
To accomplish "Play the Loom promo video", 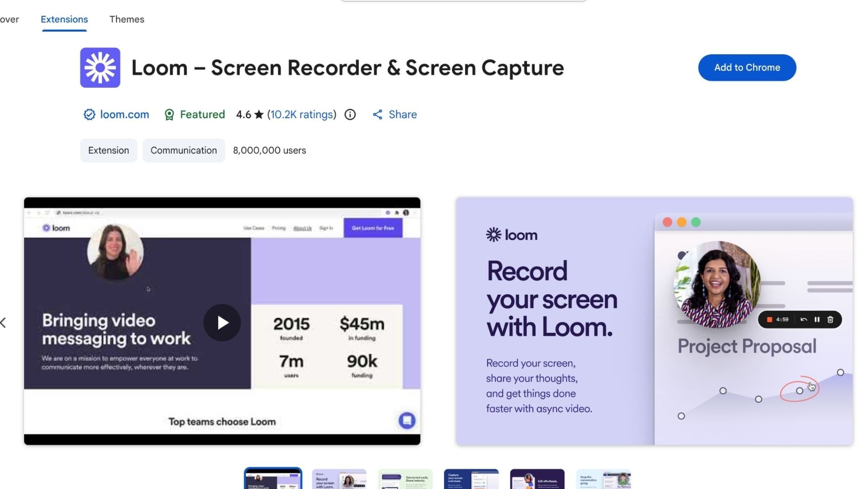I will (222, 323).
